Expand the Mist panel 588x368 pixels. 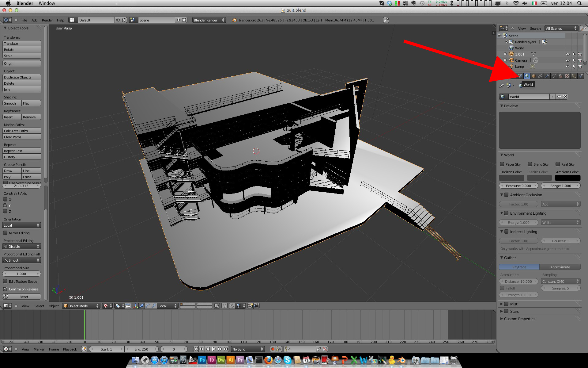[502, 304]
